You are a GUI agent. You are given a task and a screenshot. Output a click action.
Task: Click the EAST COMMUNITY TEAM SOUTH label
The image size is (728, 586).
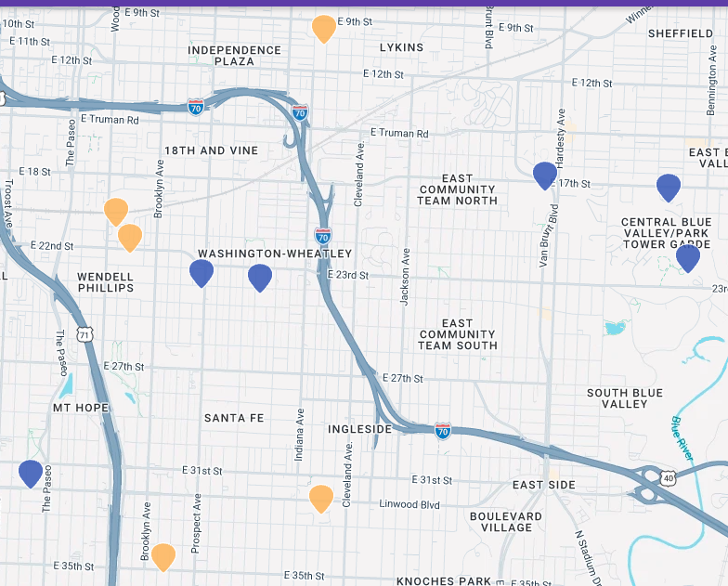pyautogui.click(x=457, y=334)
